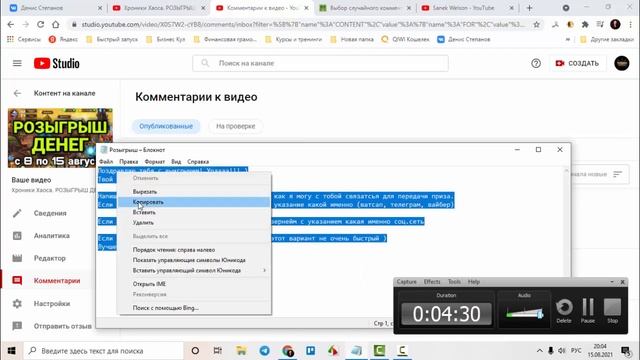Choose Вырезать in the context menu
This screenshot has width=640, height=360.
194,191
